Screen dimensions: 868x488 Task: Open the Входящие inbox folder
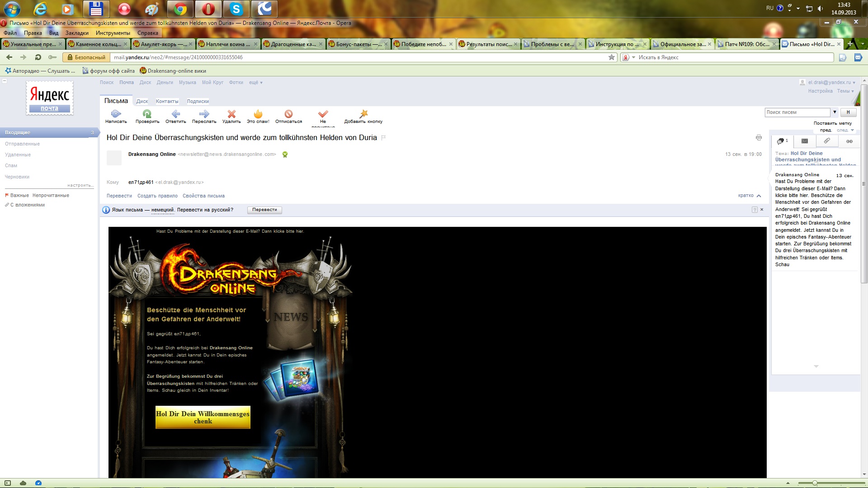49,132
